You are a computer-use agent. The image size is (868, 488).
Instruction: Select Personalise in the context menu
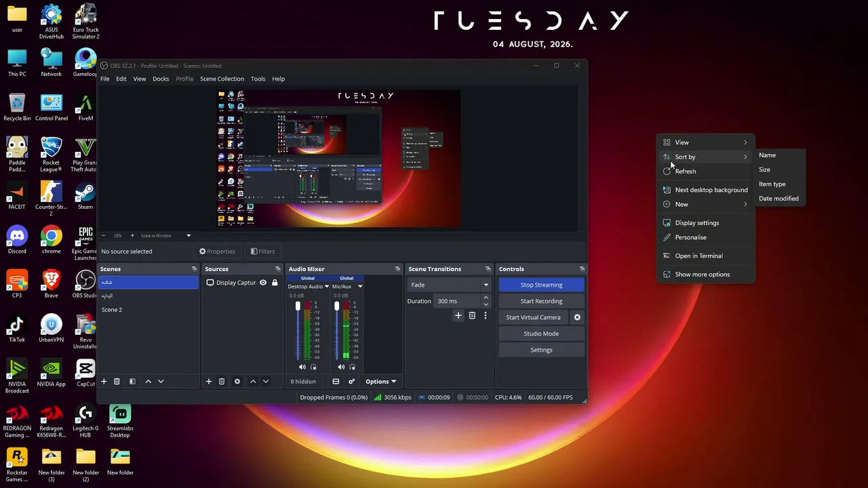click(x=705, y=237)
